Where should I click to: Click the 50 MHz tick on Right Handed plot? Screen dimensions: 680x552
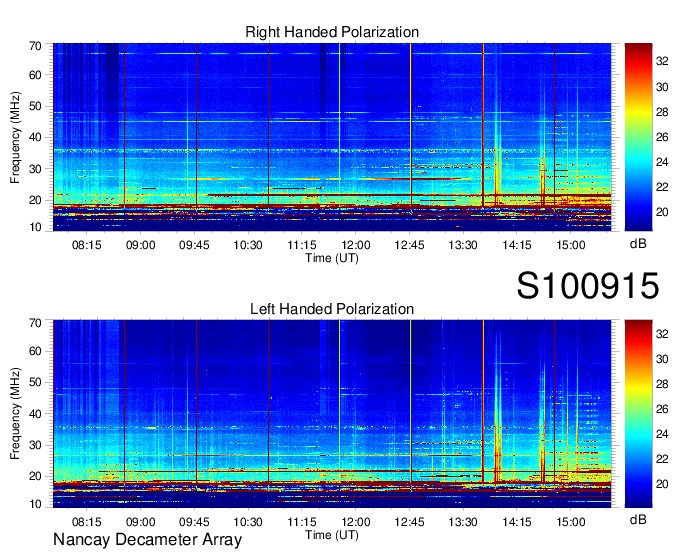coord(35,106)
